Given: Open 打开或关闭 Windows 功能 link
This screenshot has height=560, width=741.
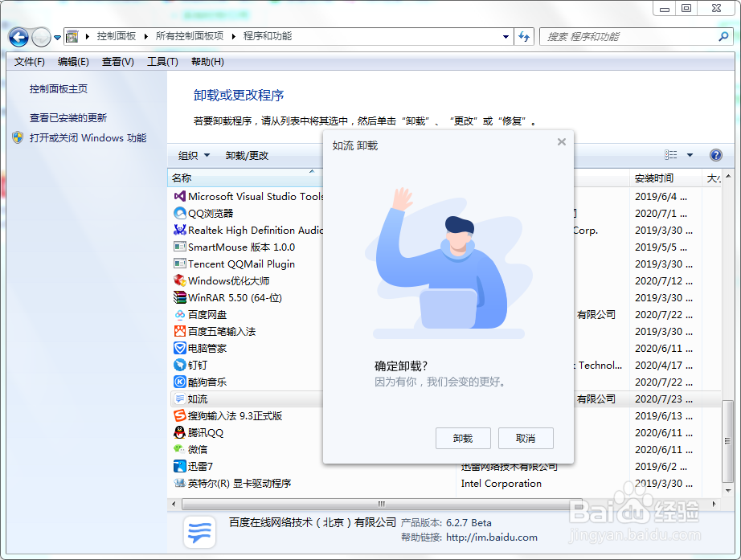Looking at the screenshot, I should pyautogui.click(x=88, y=138).
